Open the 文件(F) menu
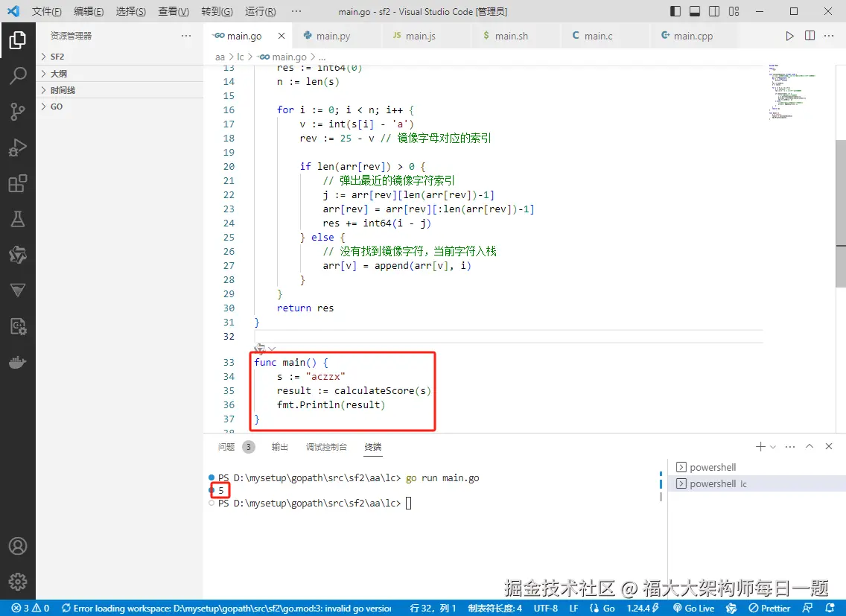846x616 pixels. click(46, 11)
